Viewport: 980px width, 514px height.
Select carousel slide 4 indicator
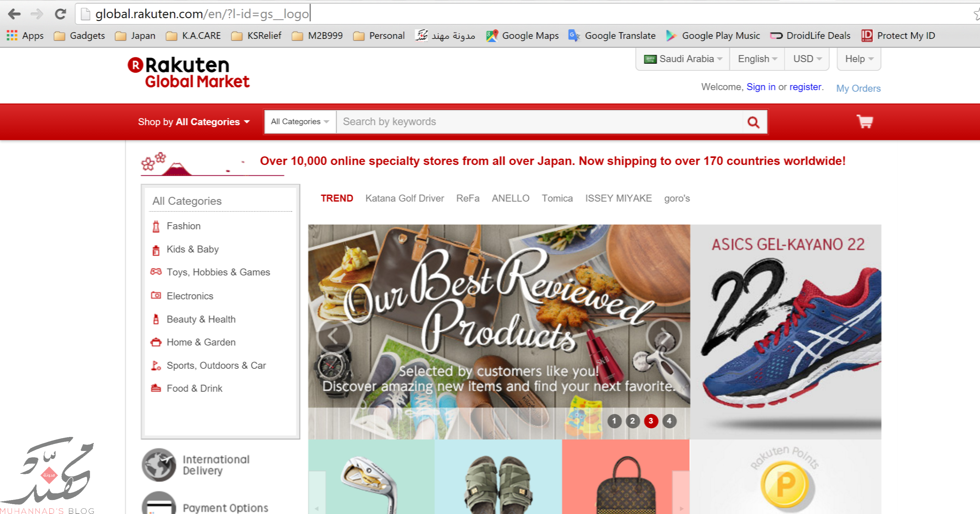669,421
